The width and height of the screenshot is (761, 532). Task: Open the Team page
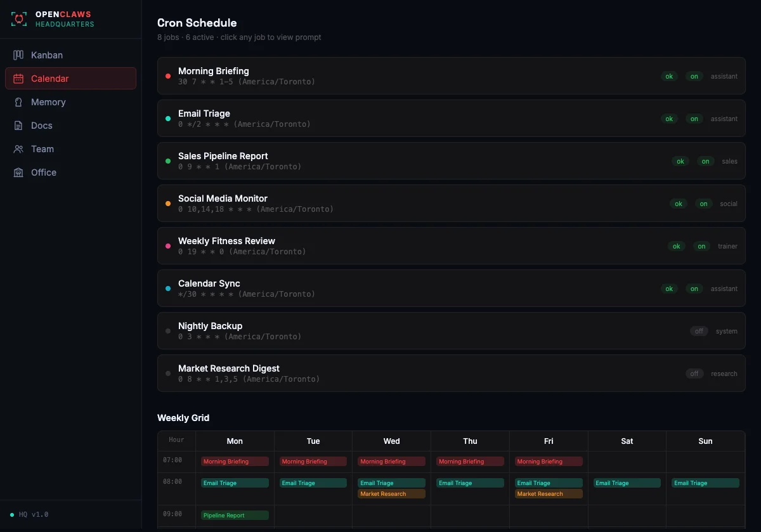[x=70, y=149]
